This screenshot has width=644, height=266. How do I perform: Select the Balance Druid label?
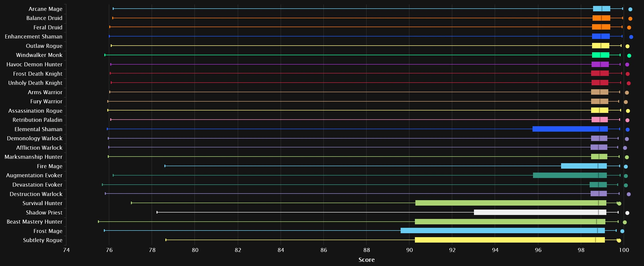point(45,18)
